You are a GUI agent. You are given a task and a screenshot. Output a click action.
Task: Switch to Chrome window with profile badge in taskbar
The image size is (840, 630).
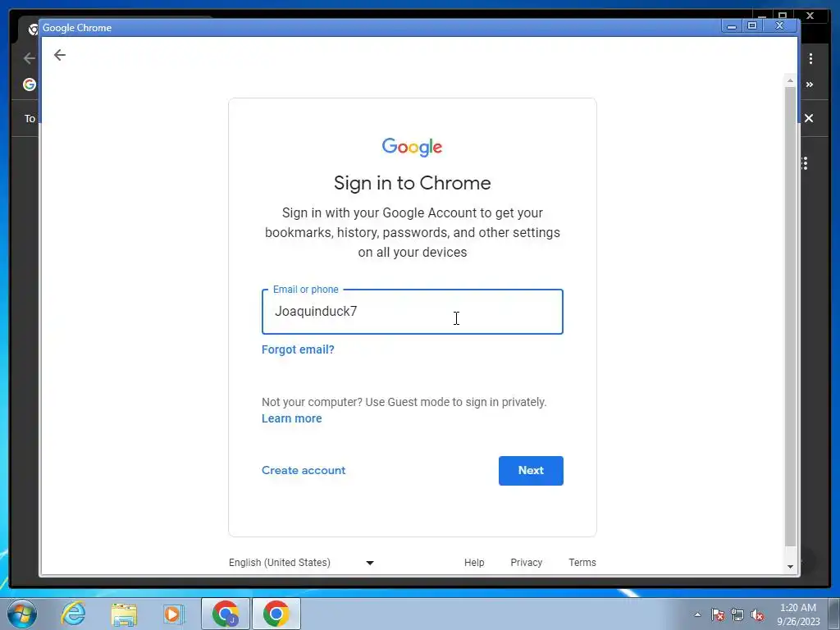[x=226, y=614]
